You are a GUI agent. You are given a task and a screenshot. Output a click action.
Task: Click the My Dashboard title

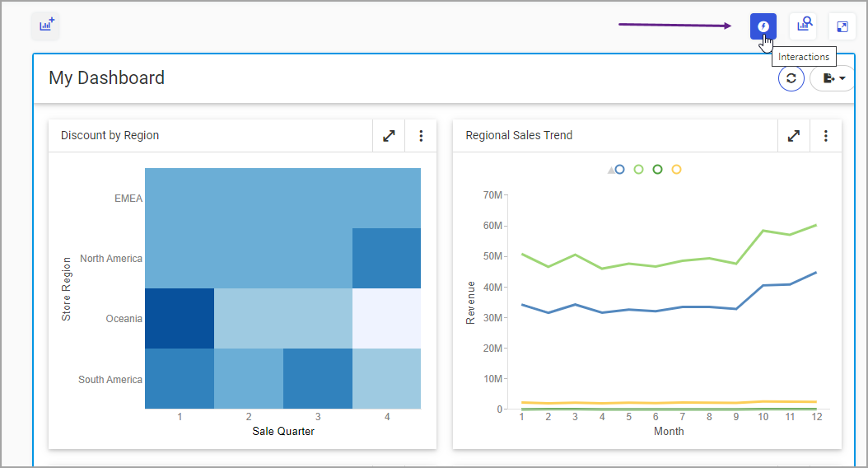[x=106, y=78]
